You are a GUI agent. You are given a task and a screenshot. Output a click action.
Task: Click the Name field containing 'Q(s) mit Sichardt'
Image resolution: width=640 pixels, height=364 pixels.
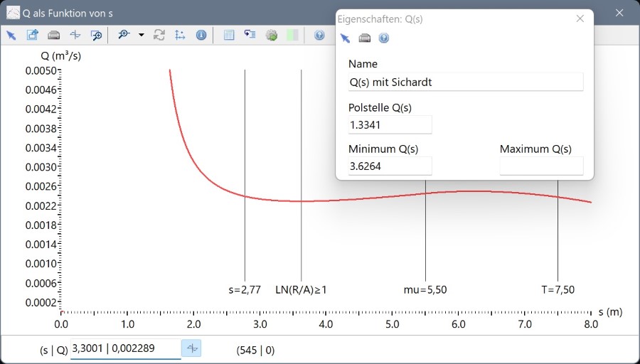[x=465, y=82]
